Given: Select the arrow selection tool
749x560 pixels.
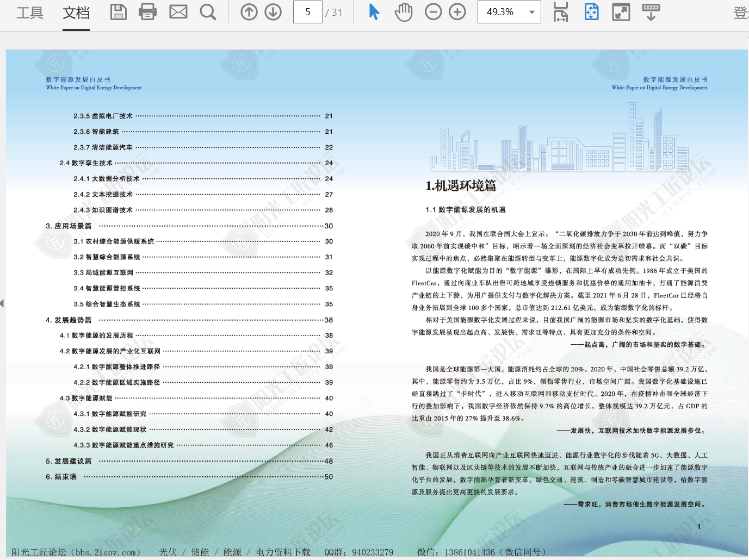Looking at the screenshot, I should (374, 12).
